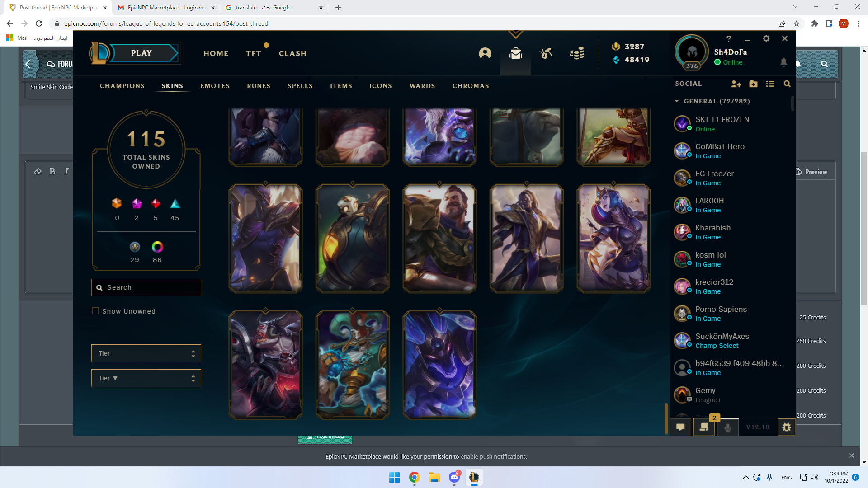
Task: Click the Windows Start button
Action: click(x=394, y=478)
